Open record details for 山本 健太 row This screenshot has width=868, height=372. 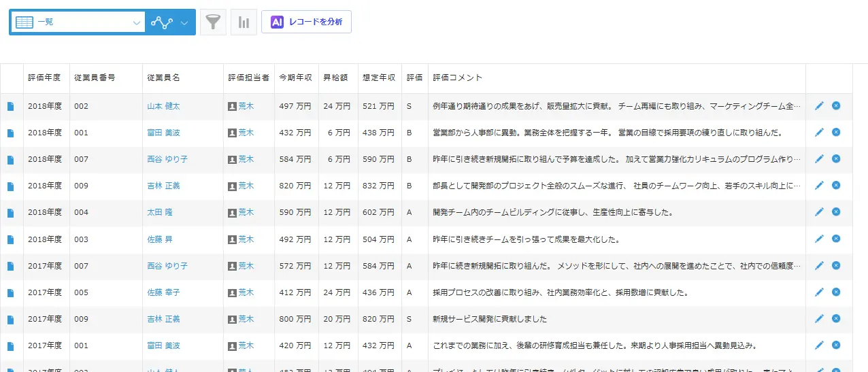(10, 106)
